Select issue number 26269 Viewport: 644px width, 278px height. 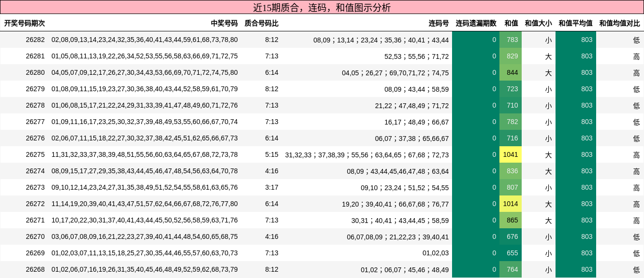tap(35, 253)
